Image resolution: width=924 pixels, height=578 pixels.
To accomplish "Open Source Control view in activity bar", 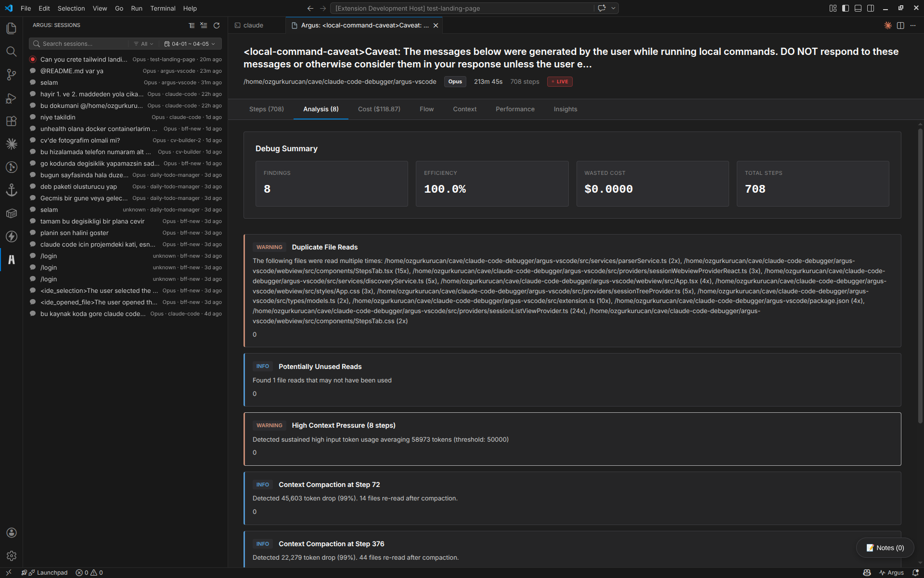I will (x=12, y=75).
